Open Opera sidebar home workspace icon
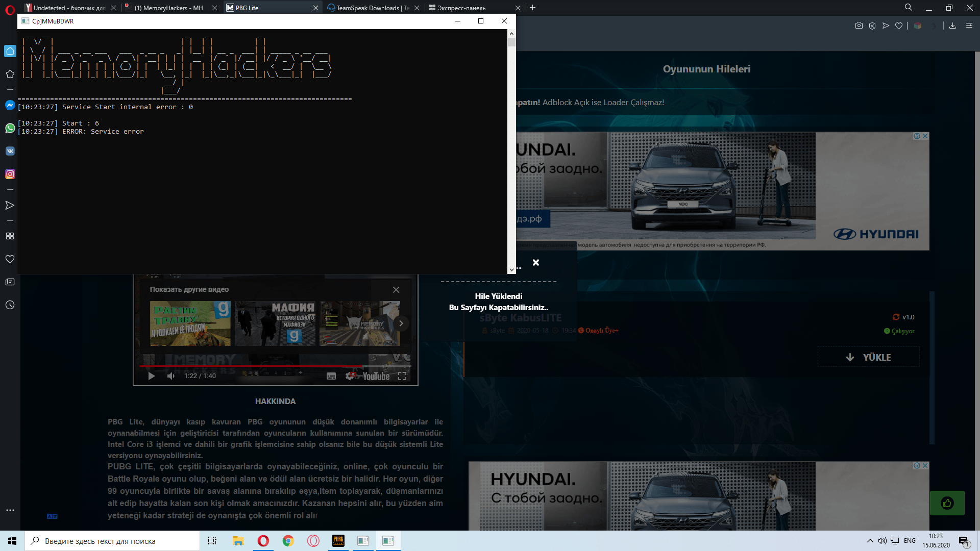980x551 pixels. pyautogui.click(x=10, y=51)
